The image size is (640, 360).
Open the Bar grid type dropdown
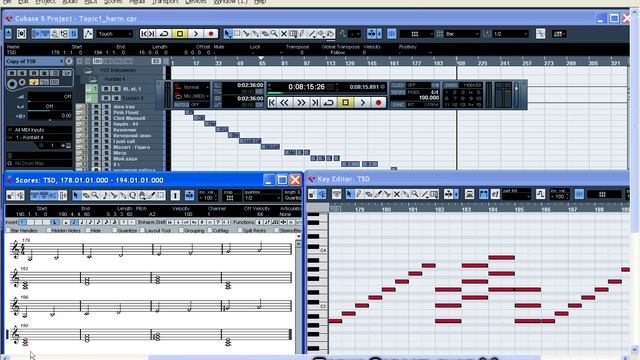(461, 34)
